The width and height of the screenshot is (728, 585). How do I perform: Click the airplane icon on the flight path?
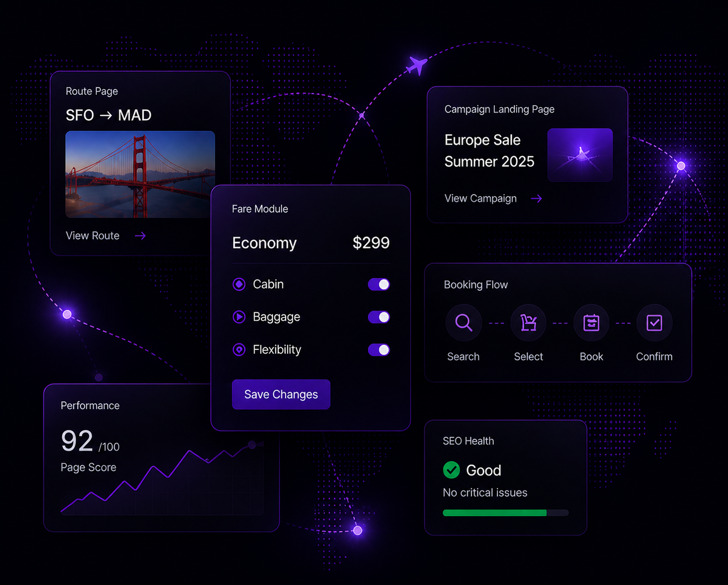tap(417, 66)
